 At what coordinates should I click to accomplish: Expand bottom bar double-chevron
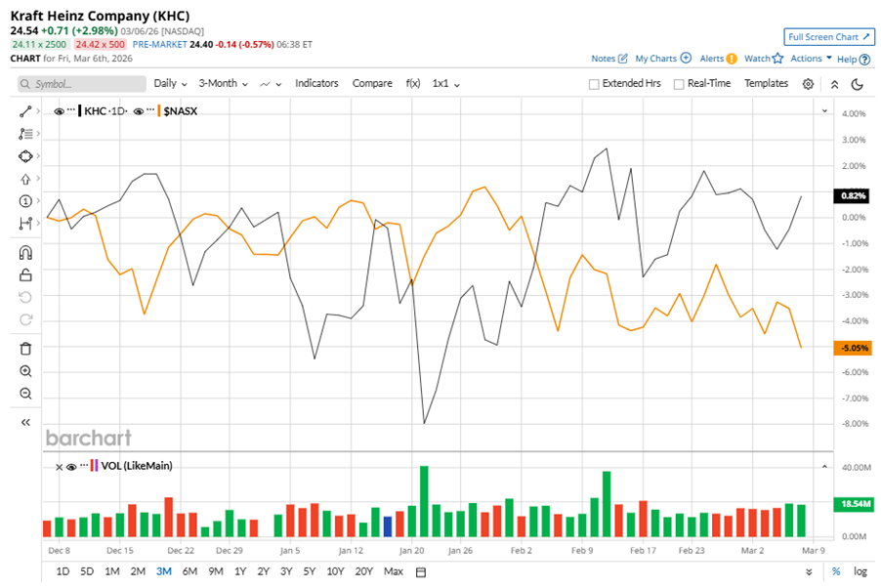click(809, 572)
